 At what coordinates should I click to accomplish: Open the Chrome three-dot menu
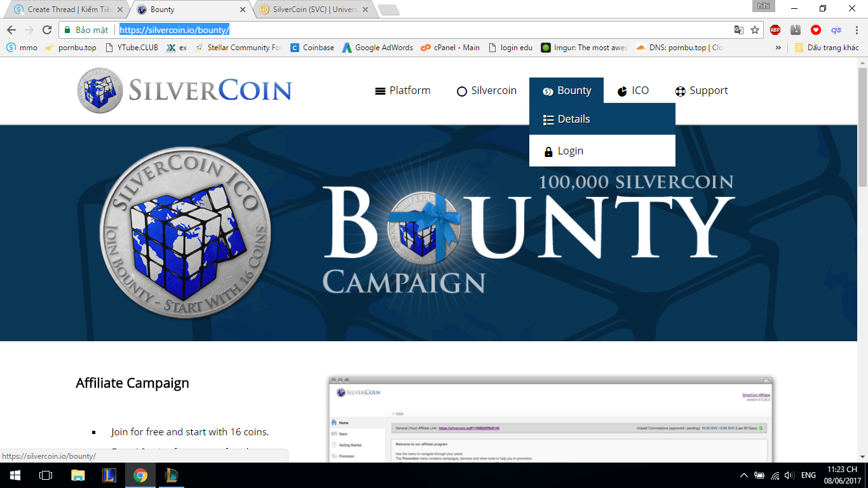coord(855,30)
